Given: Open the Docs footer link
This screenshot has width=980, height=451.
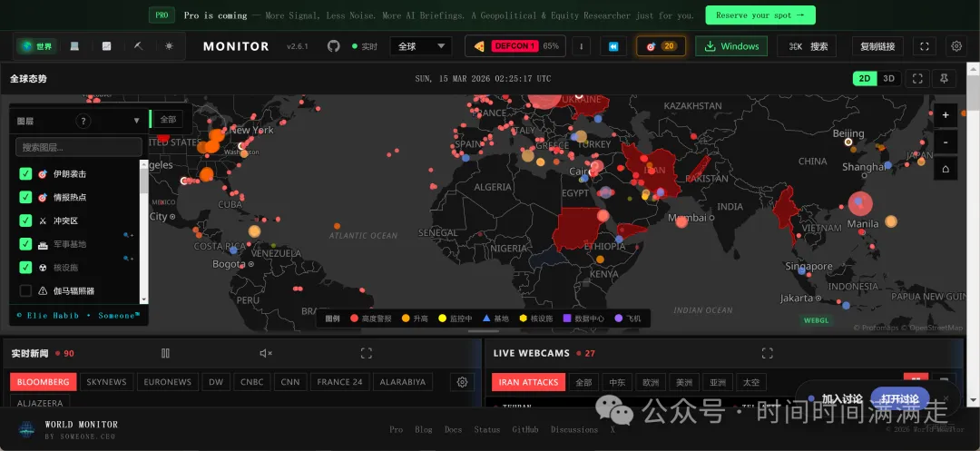Looking at the screenshot, I should (453, 429).
